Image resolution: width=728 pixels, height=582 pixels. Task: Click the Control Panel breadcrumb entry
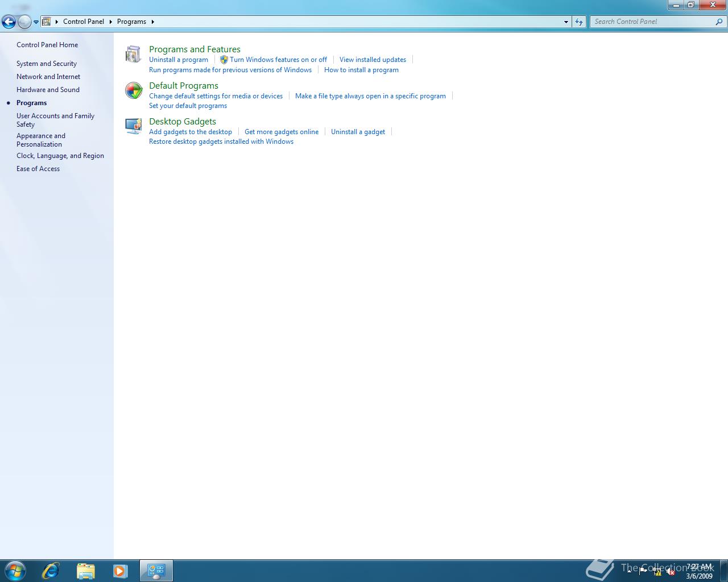pos(84,21)
